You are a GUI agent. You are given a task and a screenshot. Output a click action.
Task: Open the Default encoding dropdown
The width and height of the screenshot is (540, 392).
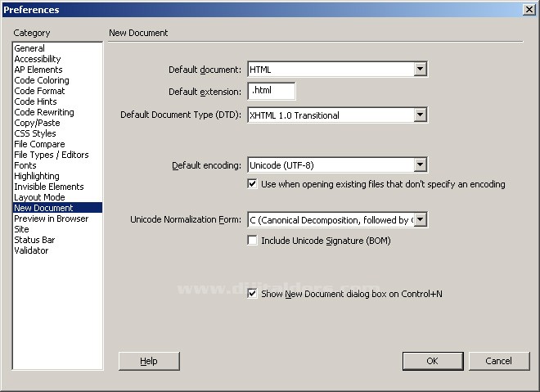pyautogui.click(x=420, y=165)
